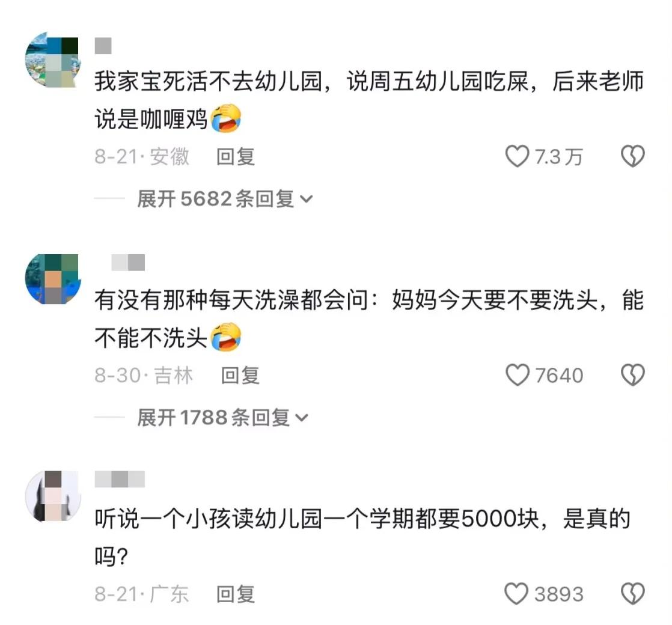
Task: Reply to the 8-21 Guangdong comment
Action: point(235,594)
